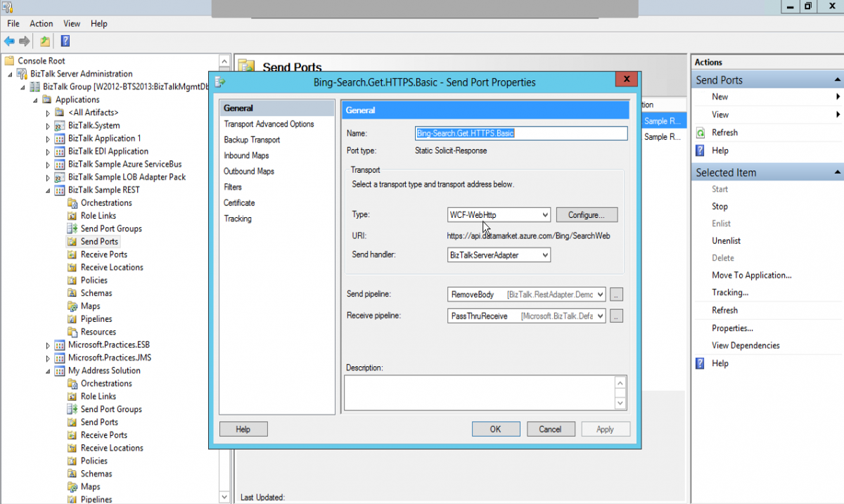Collapse the Selected Item section in Actions pane
Viewport: 844px width, 504px height.
pyautogui.click(x=837, y=172)
